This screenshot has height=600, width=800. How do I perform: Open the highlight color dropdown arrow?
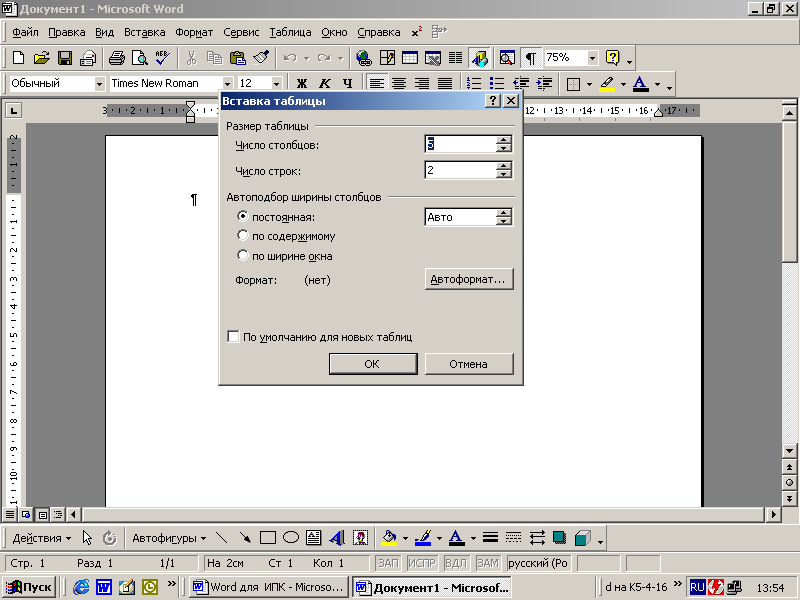click(x=623, y=84)
